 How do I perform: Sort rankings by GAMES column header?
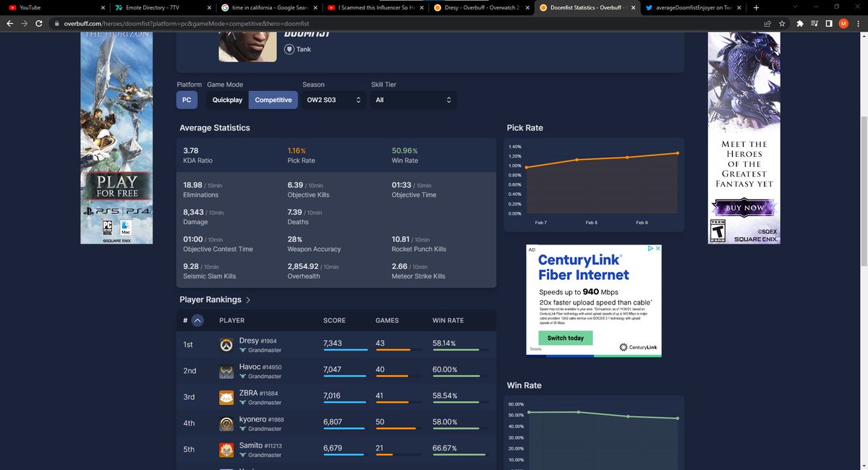coord(388,320)
